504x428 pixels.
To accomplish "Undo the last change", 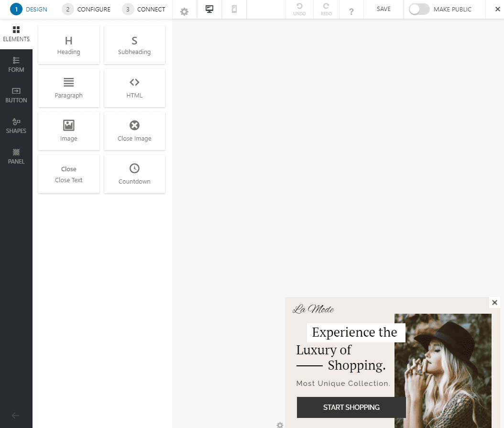I will pyautogui.click(x=299, y=9).
